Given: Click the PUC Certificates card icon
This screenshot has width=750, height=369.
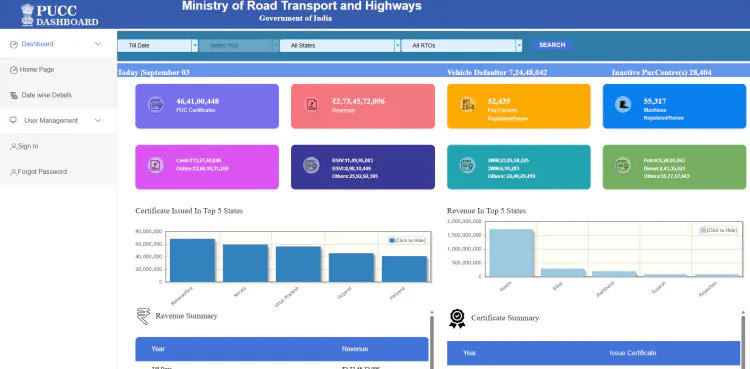Looking at the screenshot, I should point(155,105).
